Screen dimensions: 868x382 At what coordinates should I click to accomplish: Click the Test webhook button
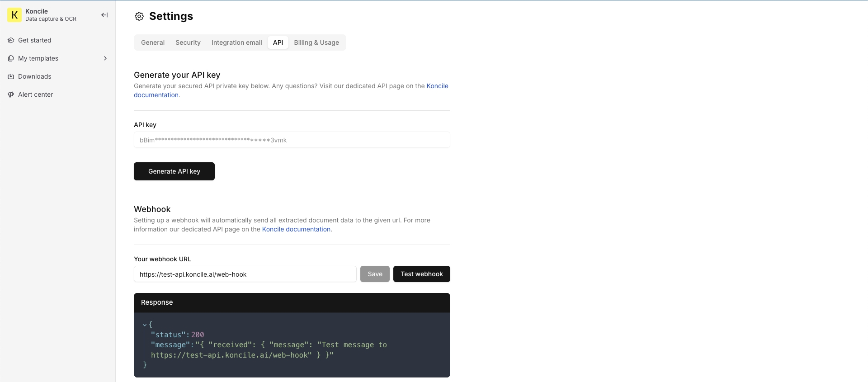421,274
